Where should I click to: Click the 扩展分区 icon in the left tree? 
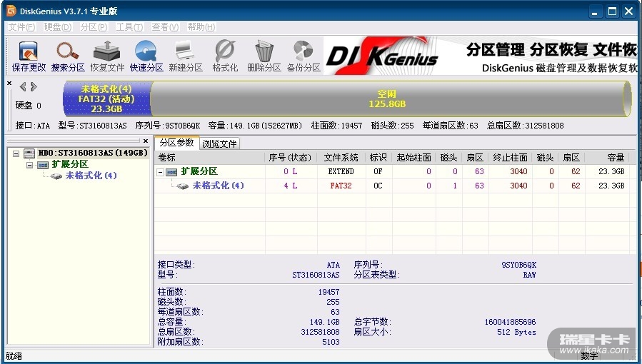point(43,164)
